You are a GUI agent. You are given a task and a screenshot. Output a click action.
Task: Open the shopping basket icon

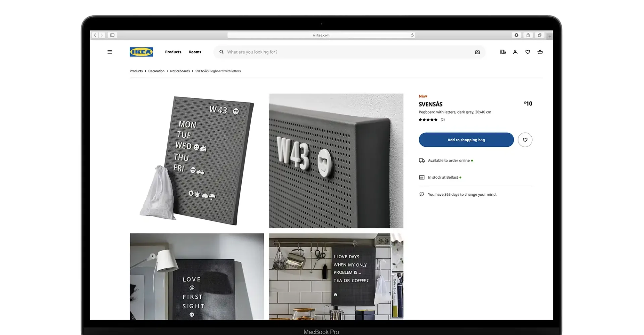coord(540,52)
